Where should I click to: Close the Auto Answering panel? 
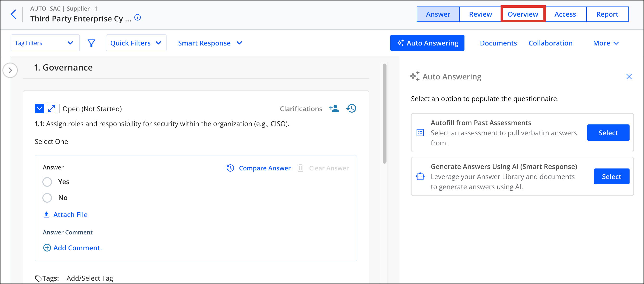[x=629, y=77]
